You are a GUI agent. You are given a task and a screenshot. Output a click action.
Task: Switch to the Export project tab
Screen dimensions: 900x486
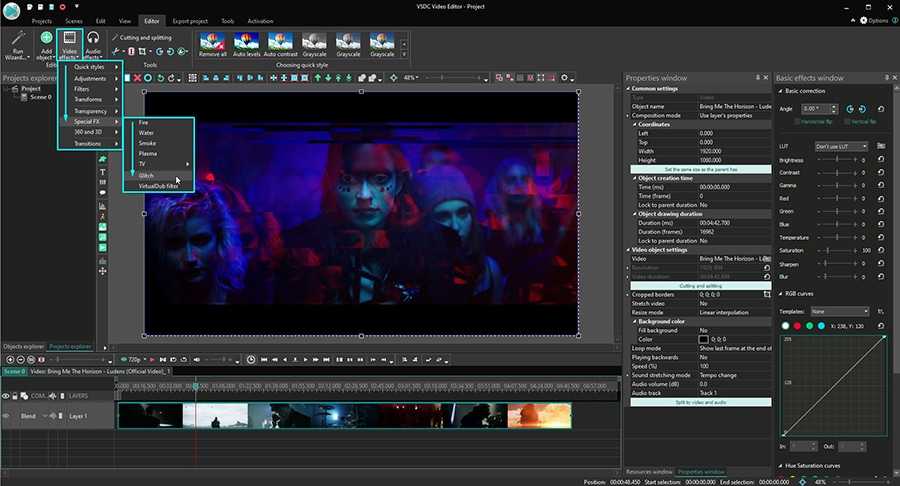coord(192,20)
